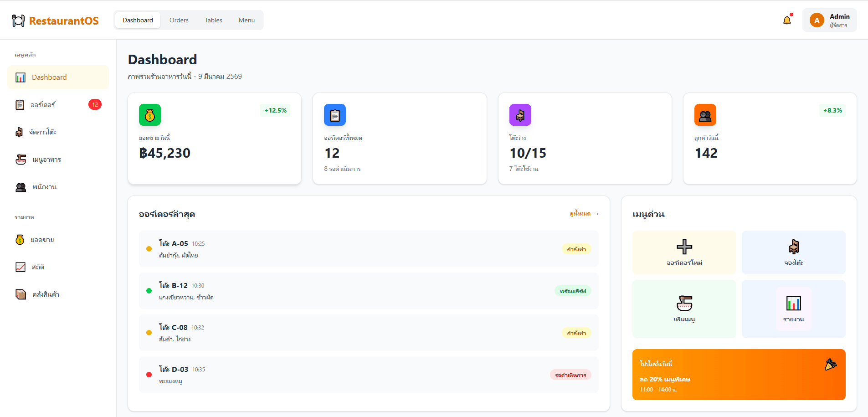
Task: Open reports via รายงาน shortcut
Action: coord(793,309)
